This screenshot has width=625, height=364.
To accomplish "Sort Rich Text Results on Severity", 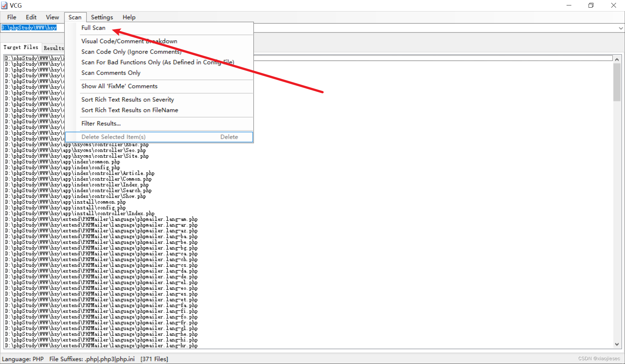I will (x=127, y=100).
